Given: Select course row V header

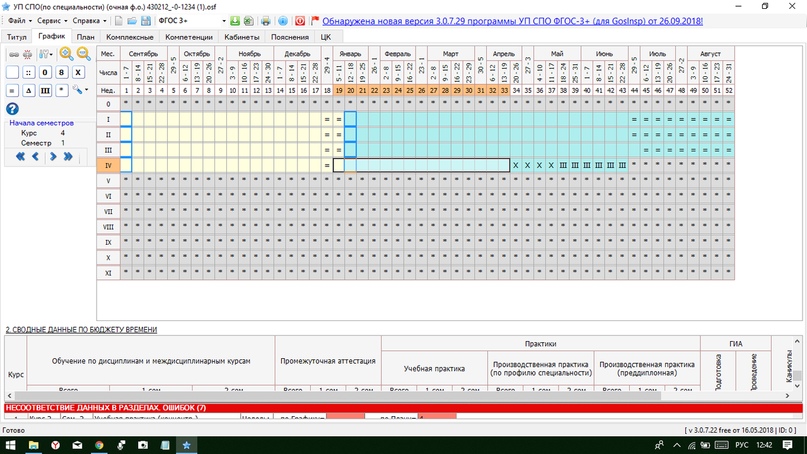Looking at the screenshot, I should coord(108,181).
